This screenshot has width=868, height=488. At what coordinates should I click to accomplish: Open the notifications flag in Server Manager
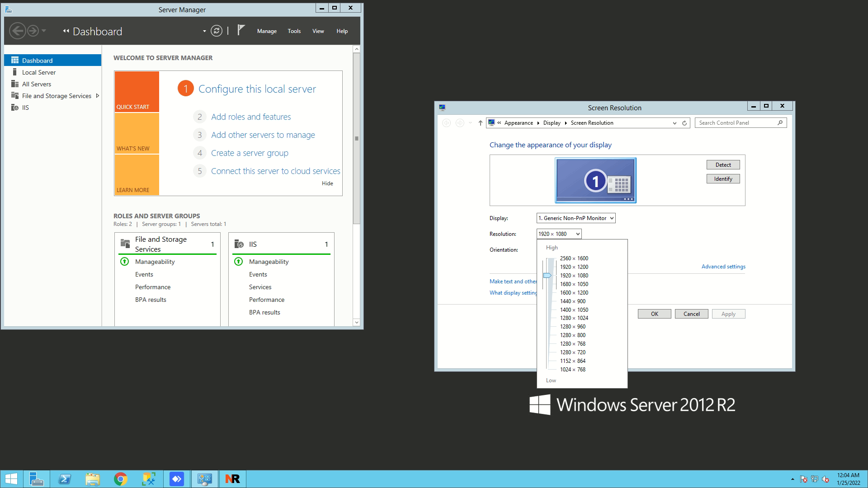tap(241, 30)
